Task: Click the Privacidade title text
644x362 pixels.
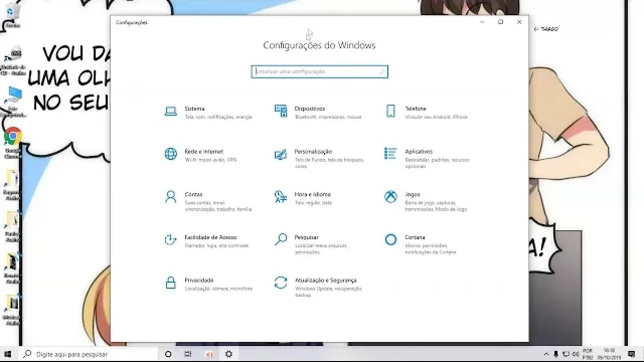Action: (x=199, y=280)
